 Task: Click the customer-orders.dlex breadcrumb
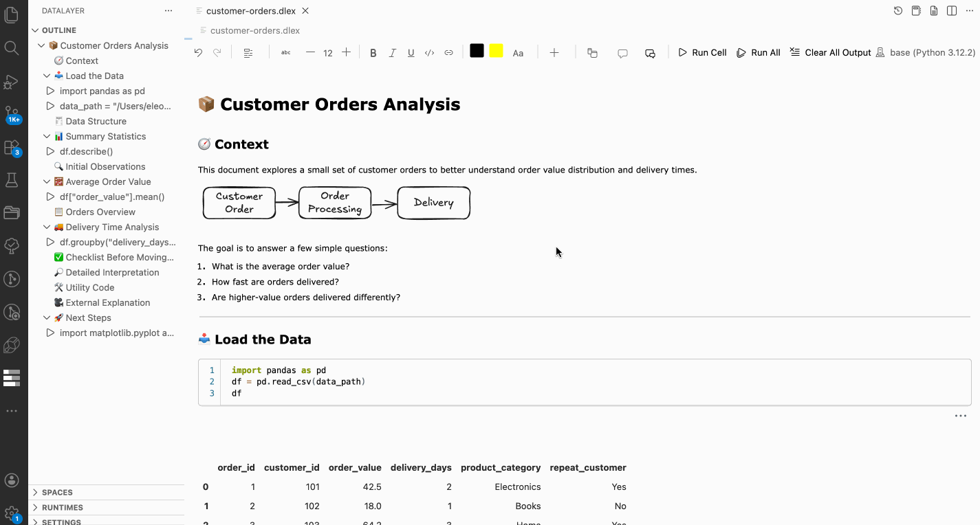pyautogui.click(x=254, y=30)
